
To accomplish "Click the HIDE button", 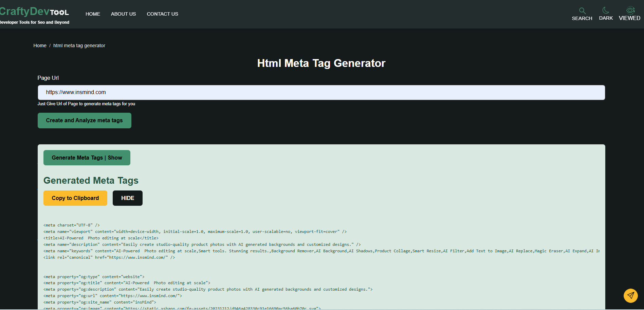I will point(128,198).
